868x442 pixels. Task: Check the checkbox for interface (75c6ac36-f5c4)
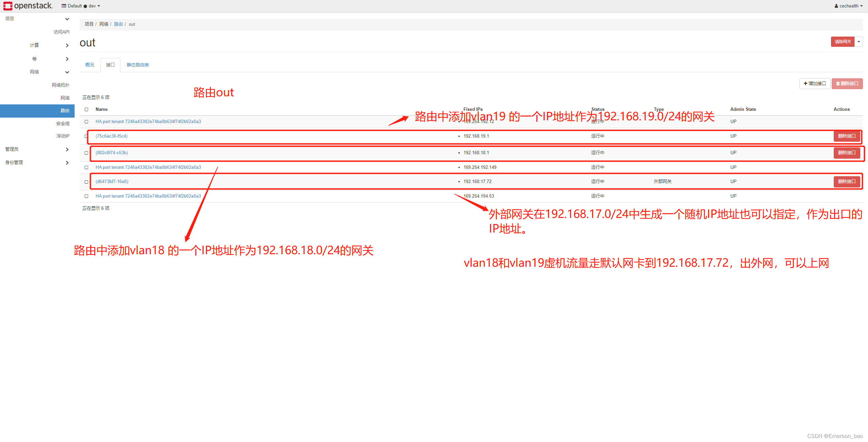87,136
